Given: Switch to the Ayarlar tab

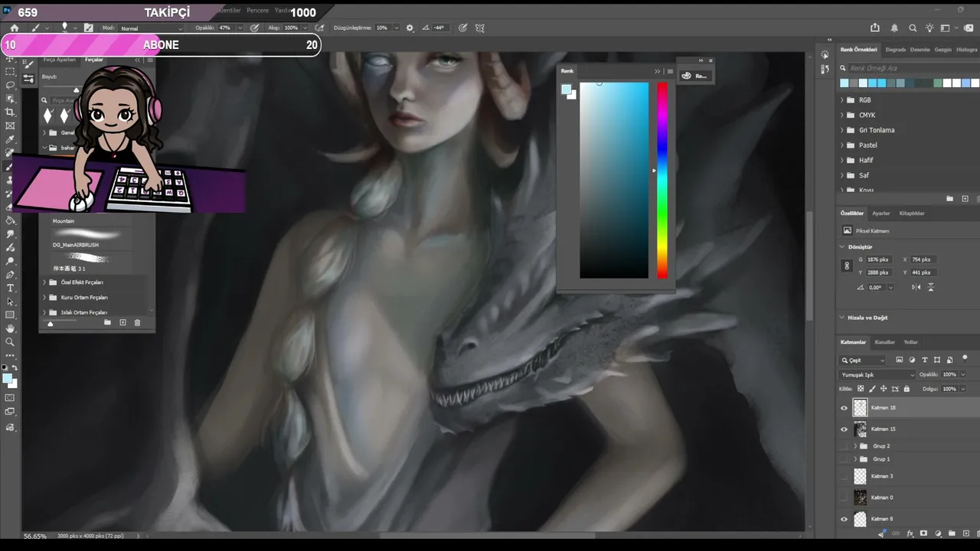Looking at the screenshot, I should [x=881, y=214].
